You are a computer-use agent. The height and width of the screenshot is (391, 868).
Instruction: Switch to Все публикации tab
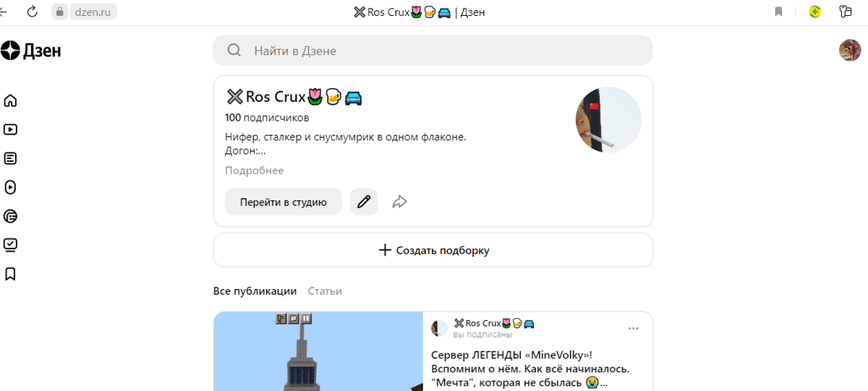[x=255, y=291]
